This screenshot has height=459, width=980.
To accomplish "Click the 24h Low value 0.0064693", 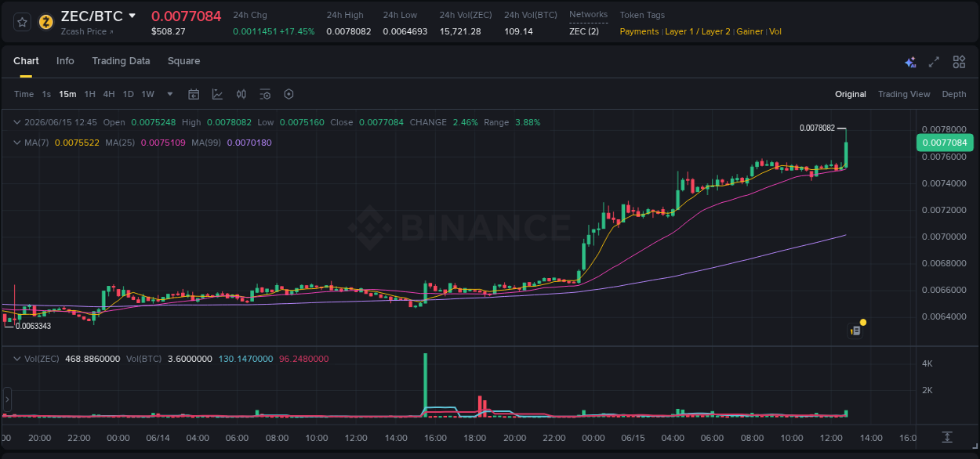I will coord(405,31).
